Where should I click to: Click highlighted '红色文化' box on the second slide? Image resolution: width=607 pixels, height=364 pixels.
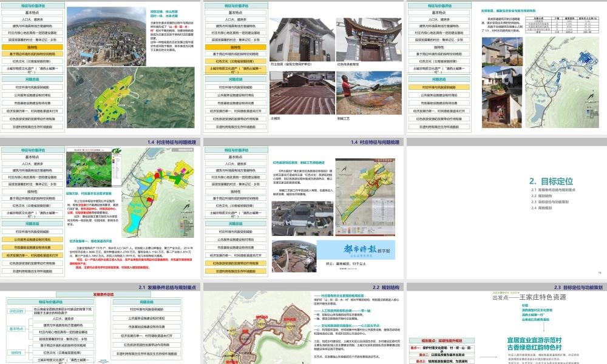(236, 61)
